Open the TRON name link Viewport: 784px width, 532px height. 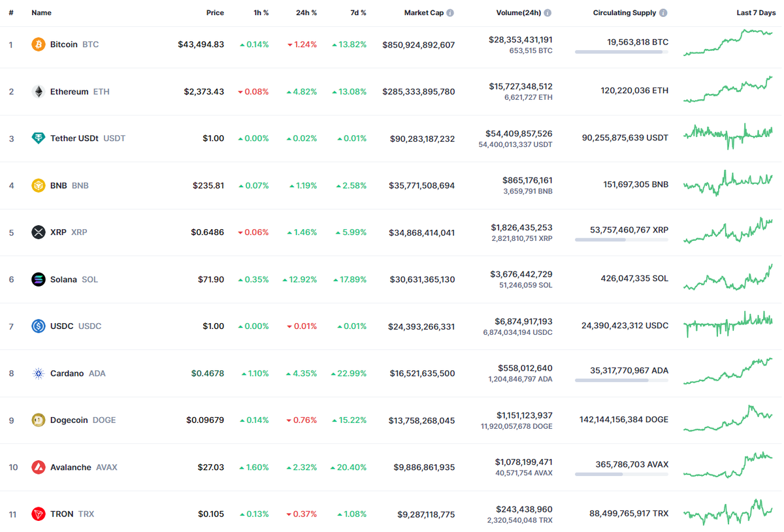[62, 514]
